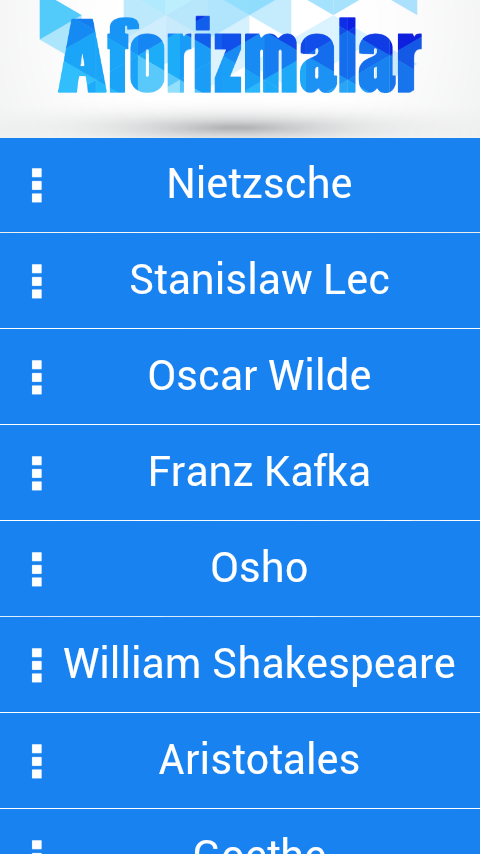Tap the three-dot icon beside Franz Kafka
Image resolution: width=480 pixels, height=854 pixels.
[x=37, y=473]
